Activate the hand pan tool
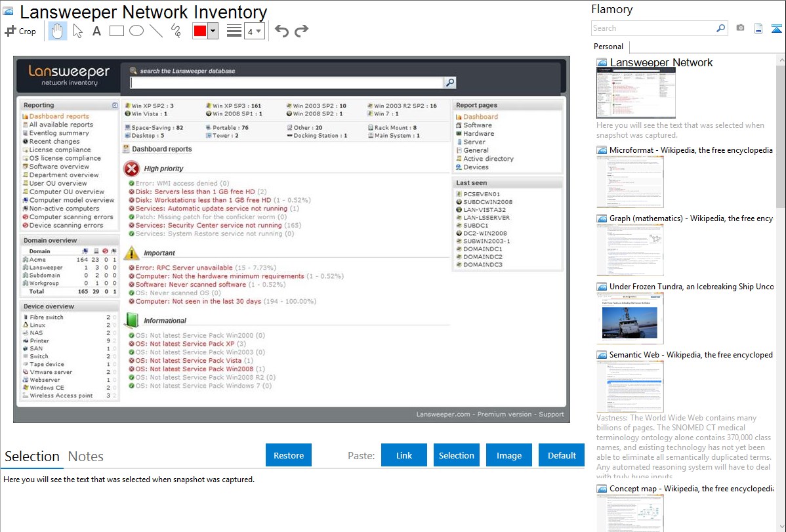This screenshot has width=786, height=532. click(58, 31)
